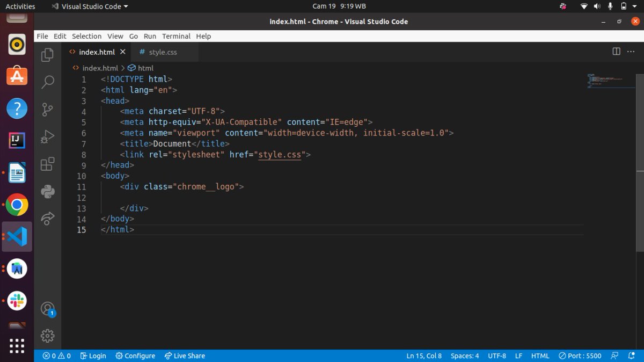Open Activities overview
Image resolution: width=644 pixels, height=362 pixels.
[20, 6]
